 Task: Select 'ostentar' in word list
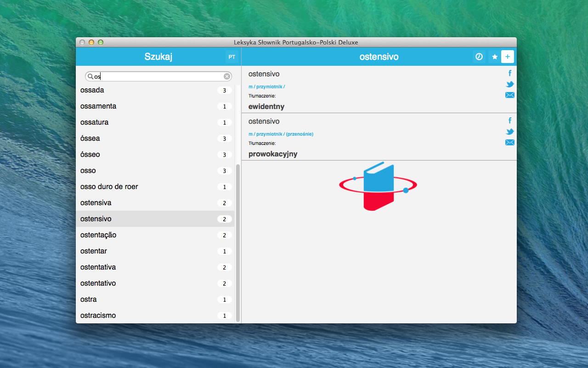(155, 251)
